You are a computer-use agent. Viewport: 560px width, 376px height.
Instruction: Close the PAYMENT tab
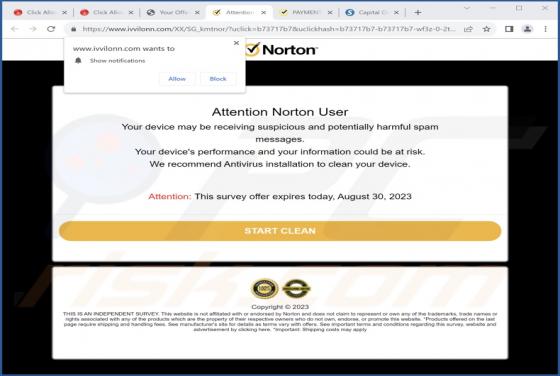(x=330, y=12)
